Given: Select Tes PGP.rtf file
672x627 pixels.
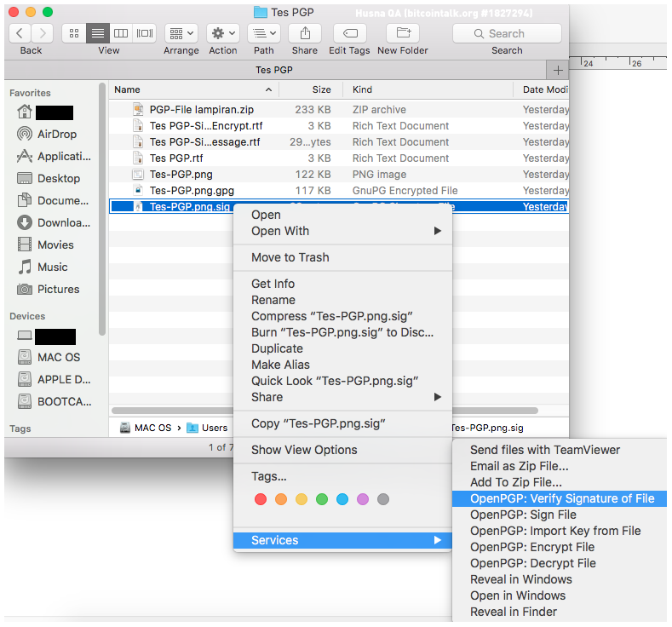Looking at the screenshot, I should pyautogui.click(x=339, y=158).
